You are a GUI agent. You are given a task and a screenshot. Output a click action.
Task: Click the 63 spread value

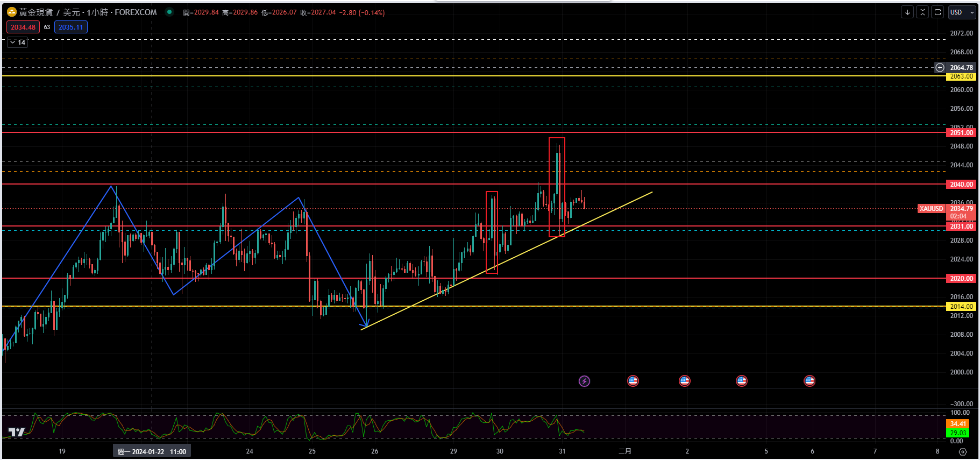tap(47, 27)
